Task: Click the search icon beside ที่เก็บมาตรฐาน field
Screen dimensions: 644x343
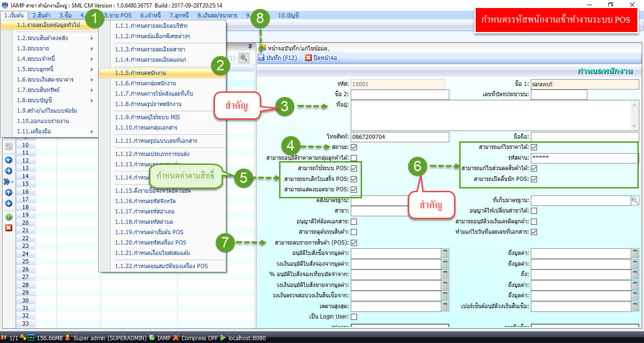Action: click(x=635, y=201)
